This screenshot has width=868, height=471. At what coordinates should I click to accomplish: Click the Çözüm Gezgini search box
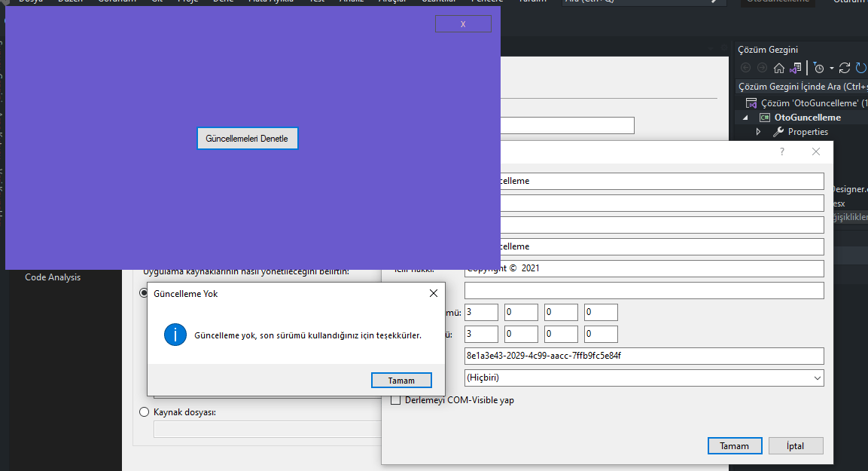click(x=802, y=87)
